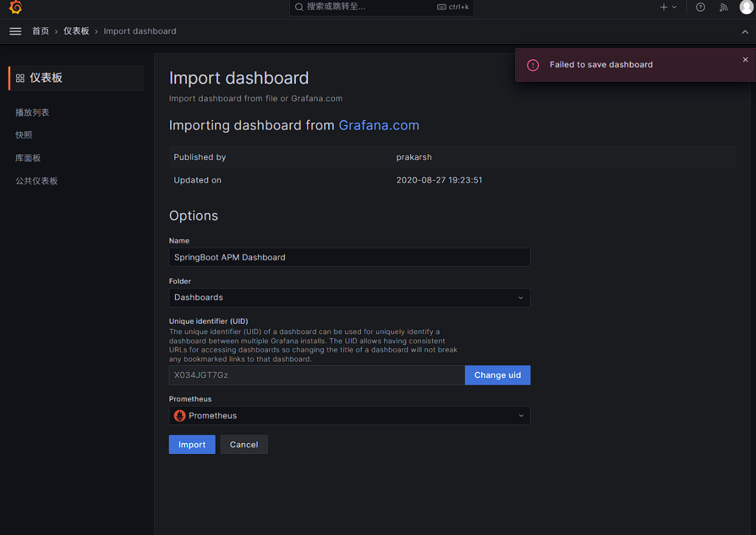Click the Grafana logo icon
Image resolution: width=756 pixels, height=535 pixels.
[x=16, y=7]
